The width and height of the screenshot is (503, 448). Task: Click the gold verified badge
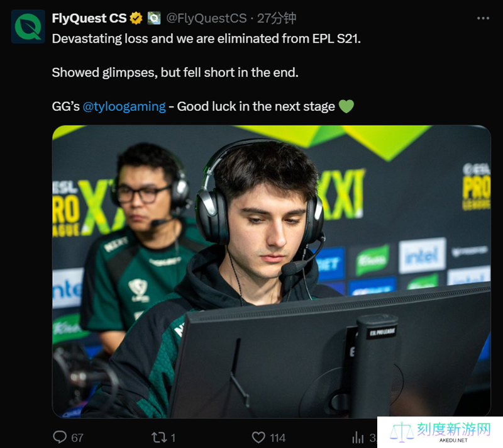point(136,18)
